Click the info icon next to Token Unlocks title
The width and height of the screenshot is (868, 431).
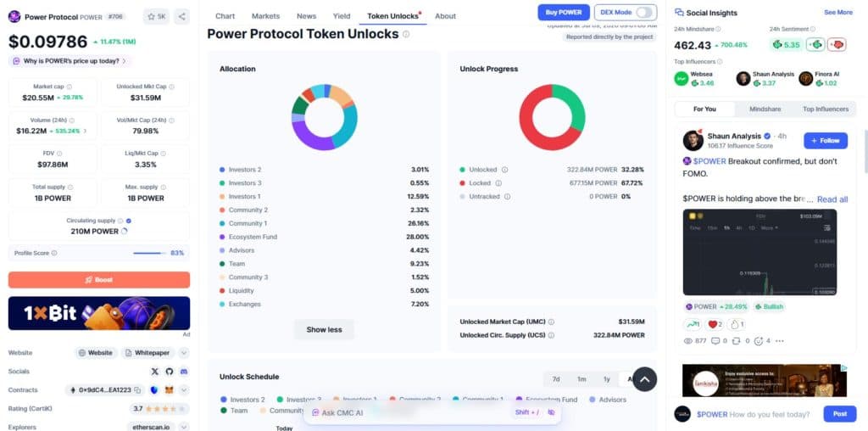pos(406,34)
